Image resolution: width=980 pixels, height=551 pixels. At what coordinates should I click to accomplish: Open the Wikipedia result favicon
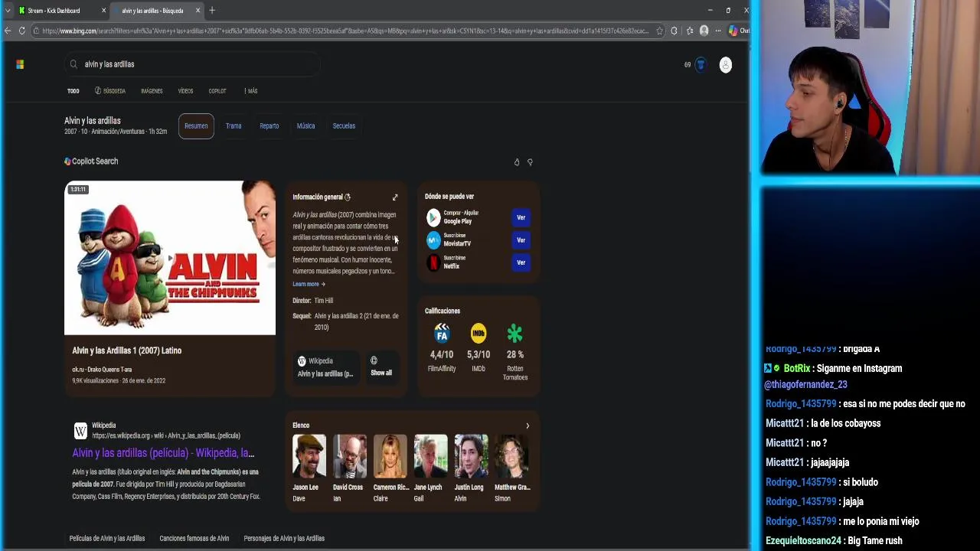point(80,431)
